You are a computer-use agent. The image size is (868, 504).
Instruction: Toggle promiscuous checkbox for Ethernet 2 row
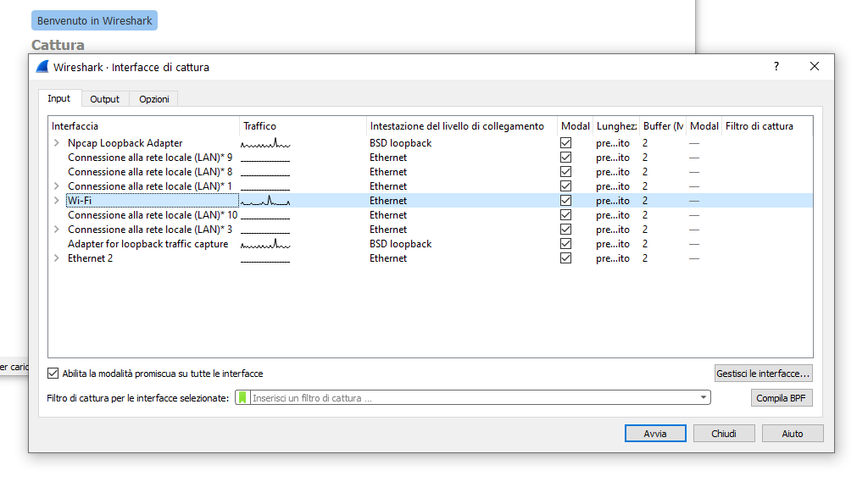click(565, 258)
